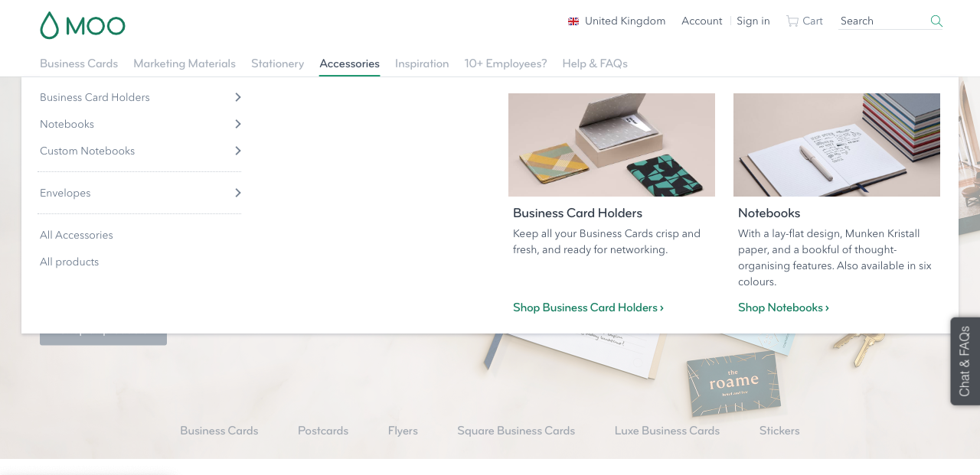The width and height of the screenshot is (980, 475).
Task: Expand the Custom Notebooks submenu chevron
Action: coord(238,151)
